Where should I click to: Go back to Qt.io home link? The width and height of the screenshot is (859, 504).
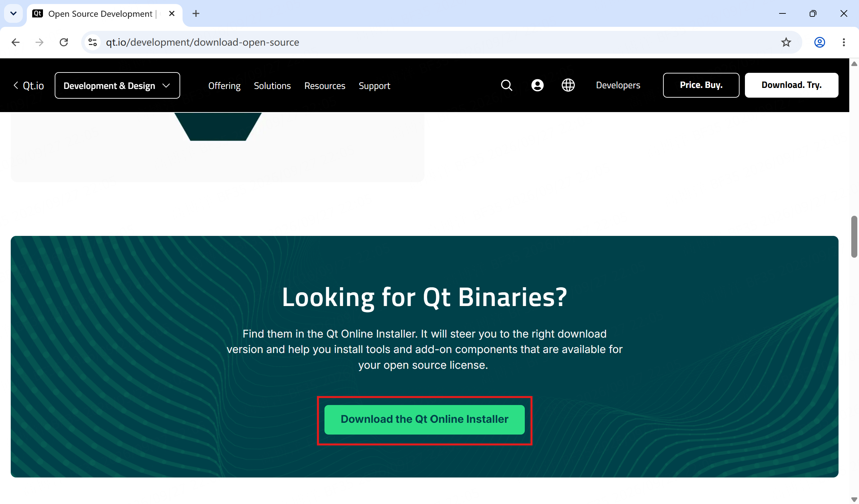click(x=29, y=86)
